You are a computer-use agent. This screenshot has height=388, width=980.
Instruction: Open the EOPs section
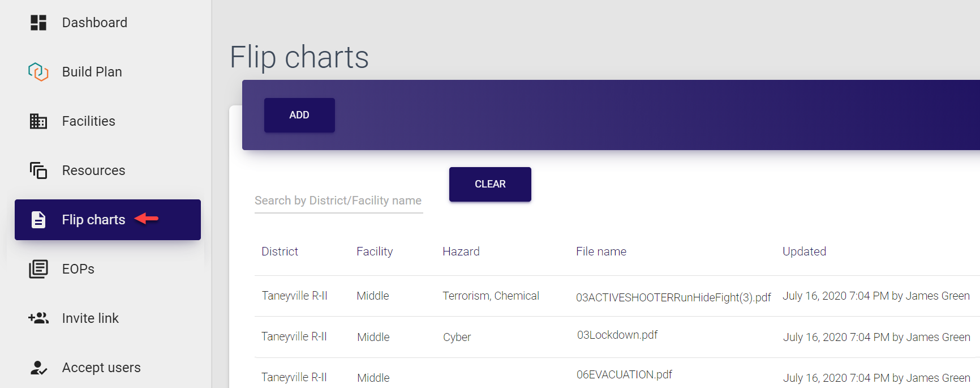tap(78, 269)
